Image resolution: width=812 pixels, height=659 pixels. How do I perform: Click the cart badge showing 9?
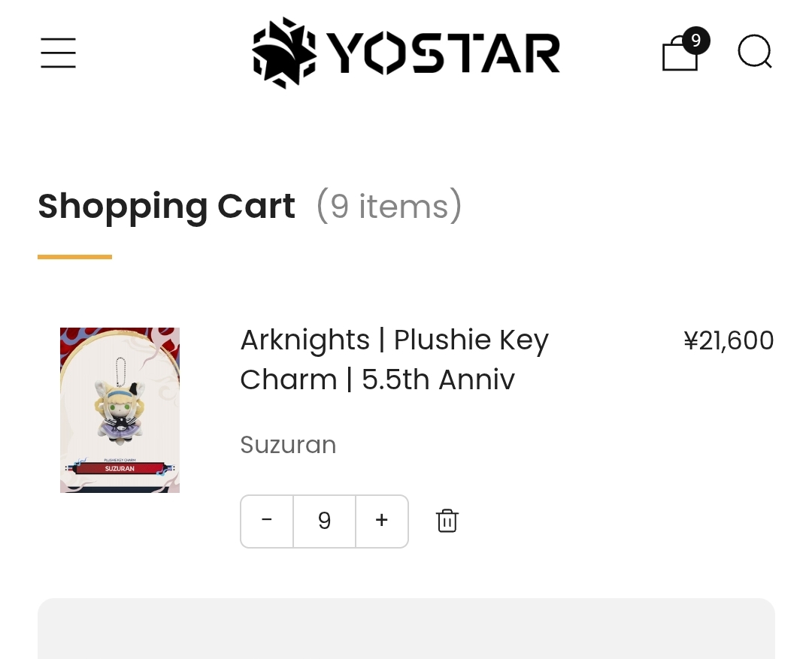tap(696, 41)
